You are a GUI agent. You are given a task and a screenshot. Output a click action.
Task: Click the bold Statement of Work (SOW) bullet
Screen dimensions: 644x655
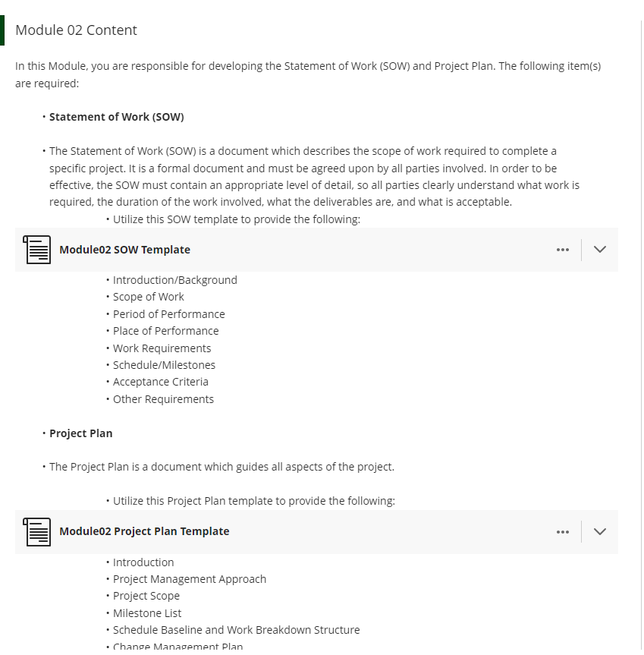(117, 117)
